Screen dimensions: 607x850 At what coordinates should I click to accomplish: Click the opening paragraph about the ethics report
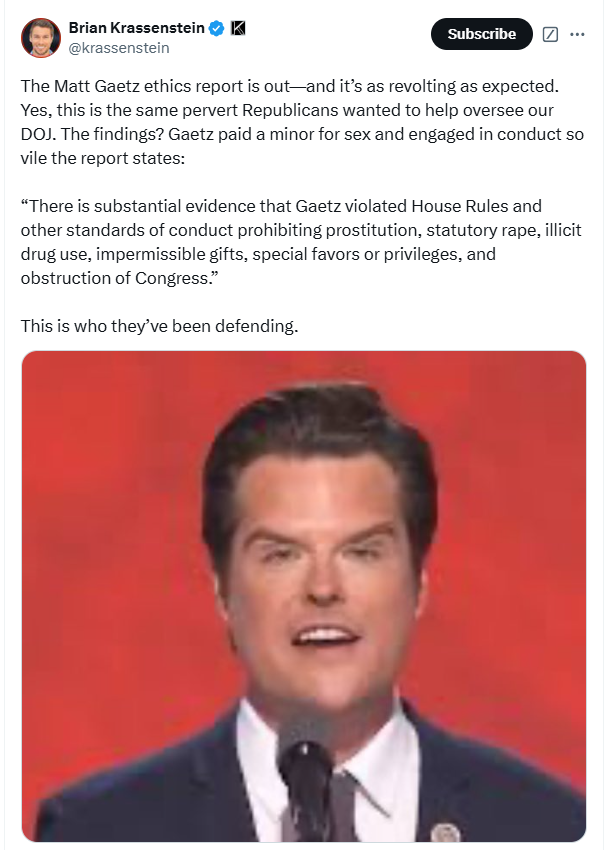pyautogui.click(x=302, y=122)
